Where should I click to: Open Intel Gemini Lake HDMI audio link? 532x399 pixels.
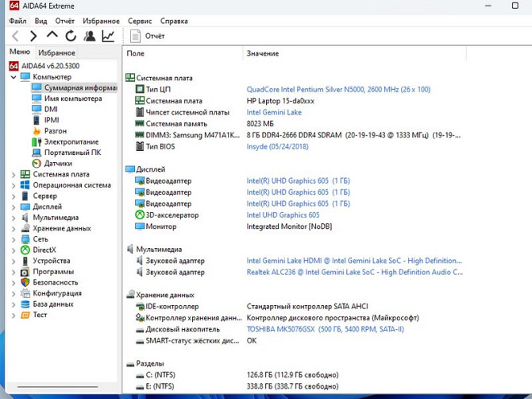[x=354, y=261]
